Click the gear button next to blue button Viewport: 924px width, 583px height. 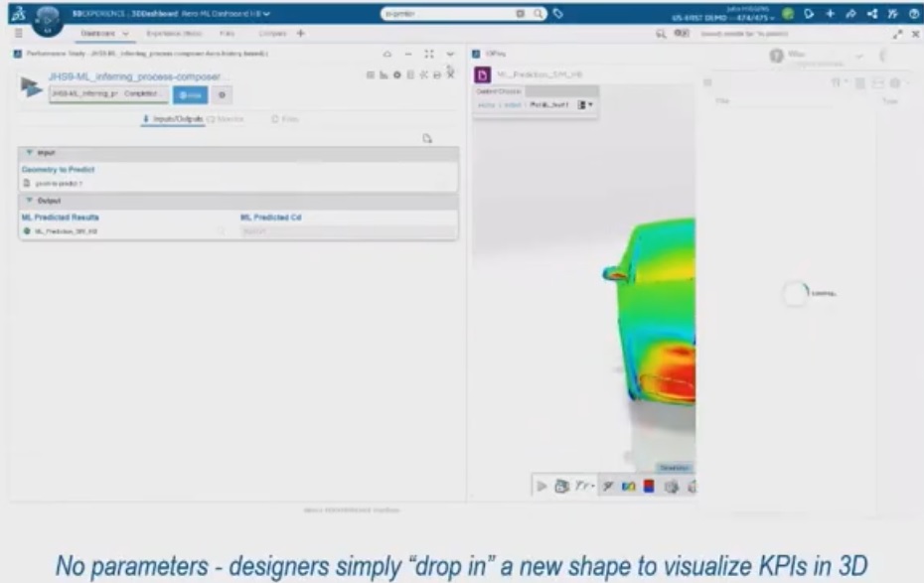(221, 94)
